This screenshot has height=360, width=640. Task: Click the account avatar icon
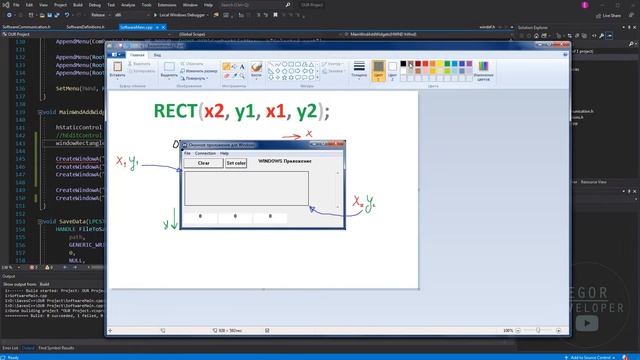(585, 5)
